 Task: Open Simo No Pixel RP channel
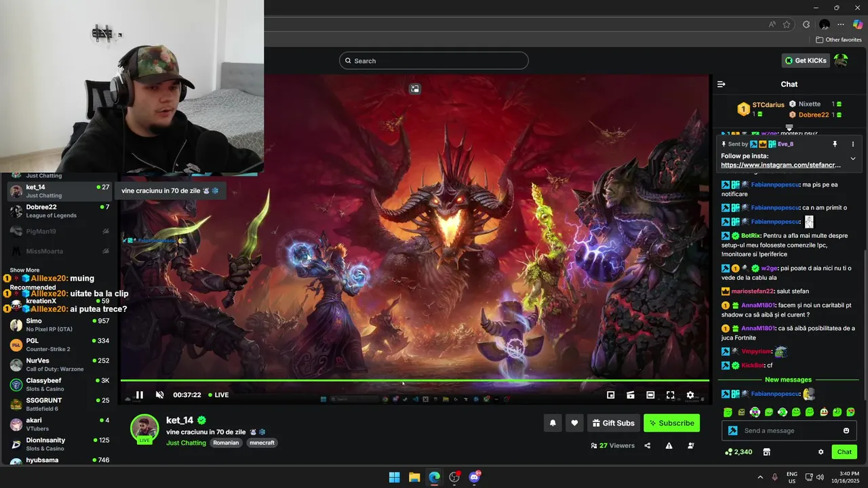click(x=59, y=325)
